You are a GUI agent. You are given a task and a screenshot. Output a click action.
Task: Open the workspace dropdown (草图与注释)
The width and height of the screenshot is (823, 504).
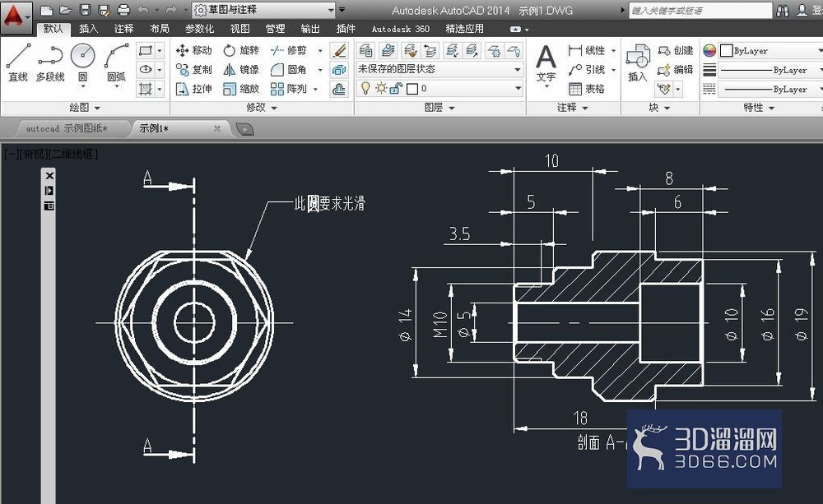coord(263,9)
